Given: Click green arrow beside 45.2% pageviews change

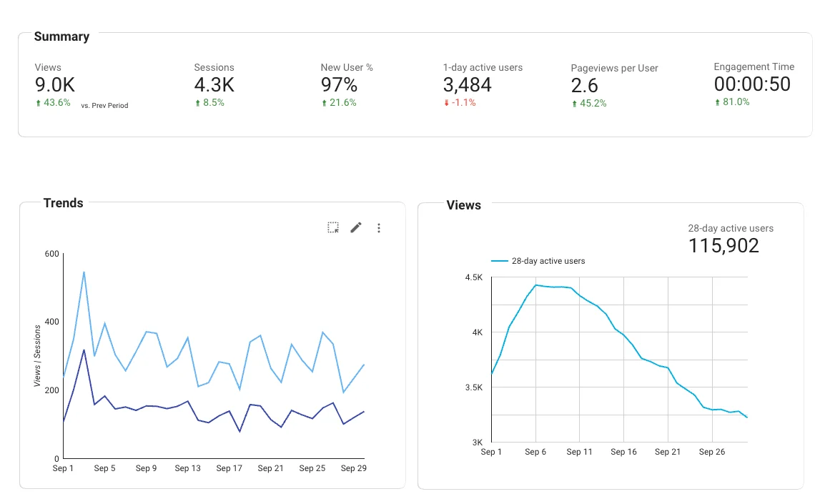Looking at the screenshot, I should point(574,104).
